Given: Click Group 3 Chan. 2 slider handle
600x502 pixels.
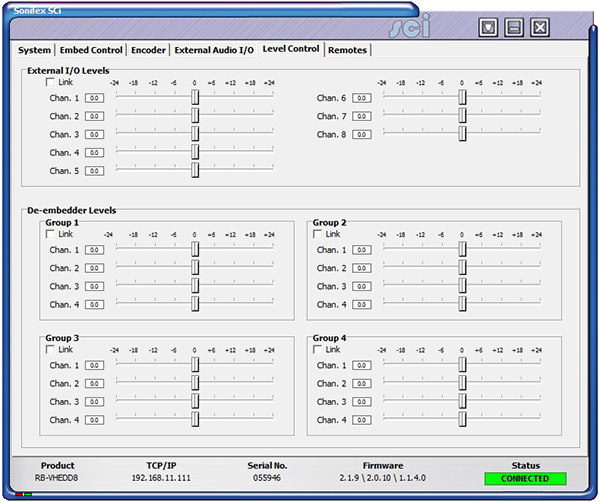Looking at the screenshot, I should pyautogui.click(x=195, y=384).
